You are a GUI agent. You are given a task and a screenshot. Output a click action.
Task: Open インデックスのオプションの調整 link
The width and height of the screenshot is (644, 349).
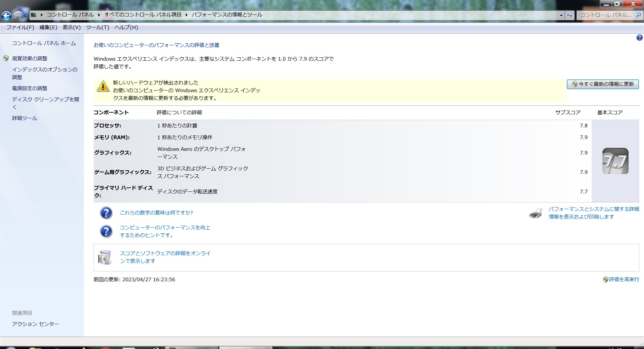click(x=45, y=73)
